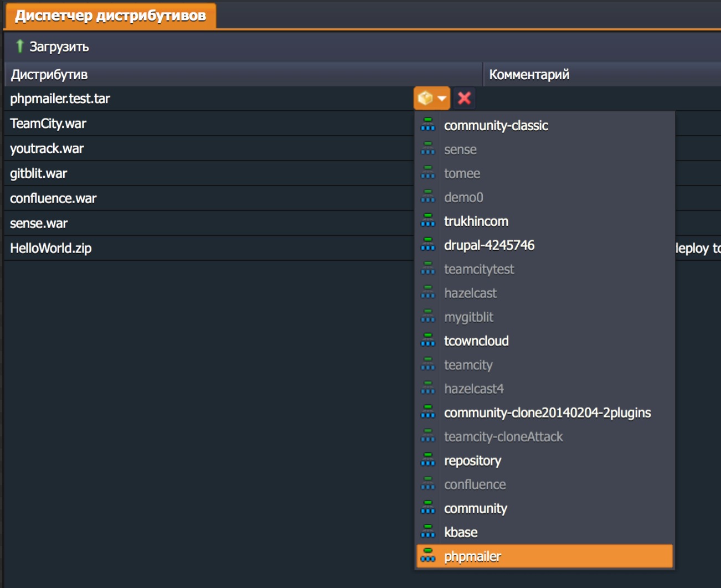Viewport: 721px width, 588px height.
Task: Click environment icon next to community-classic
Action: tap(428, 125)
